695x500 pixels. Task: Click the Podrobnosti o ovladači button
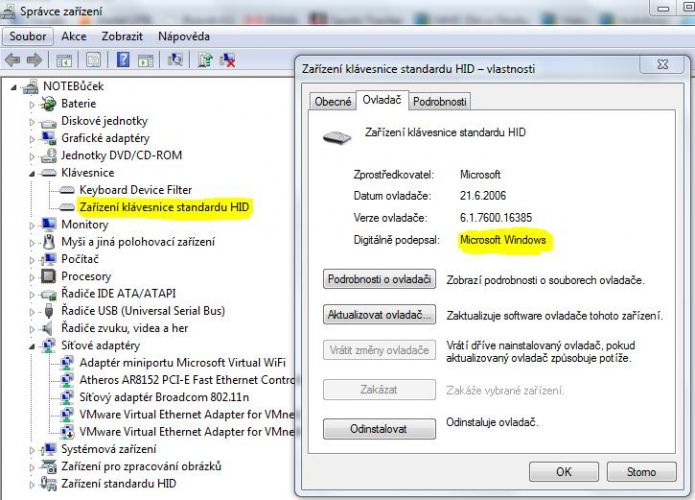pos(379,279)
